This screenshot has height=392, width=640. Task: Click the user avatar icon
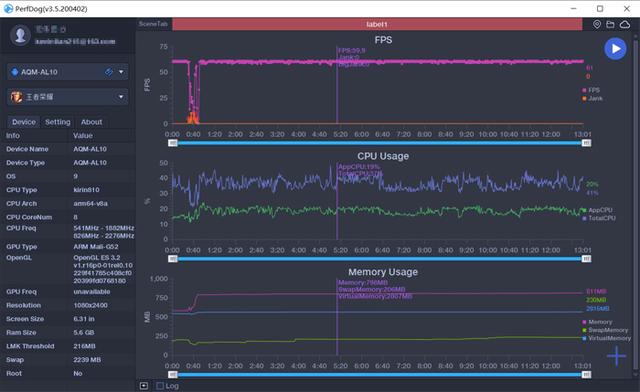(x=20, y=35)
